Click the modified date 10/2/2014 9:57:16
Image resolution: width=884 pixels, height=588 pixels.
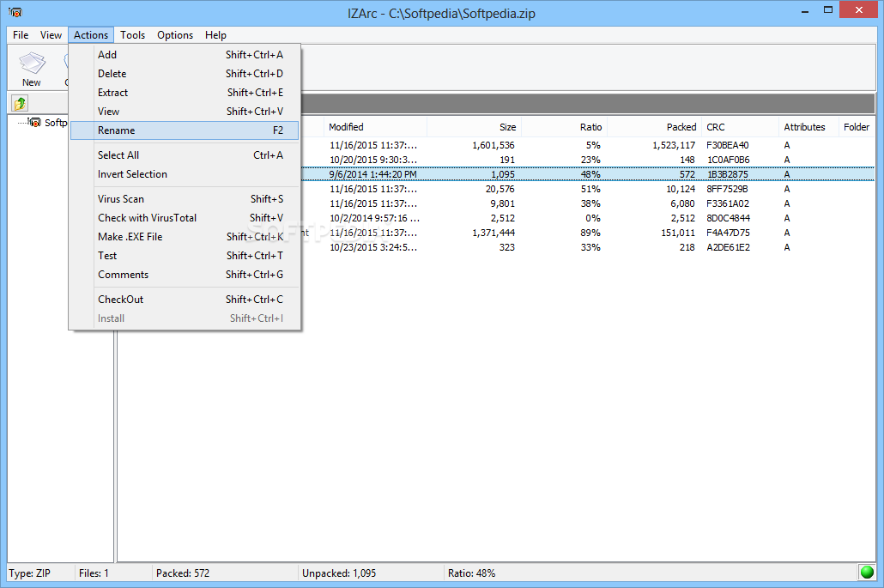pos(374,219)
